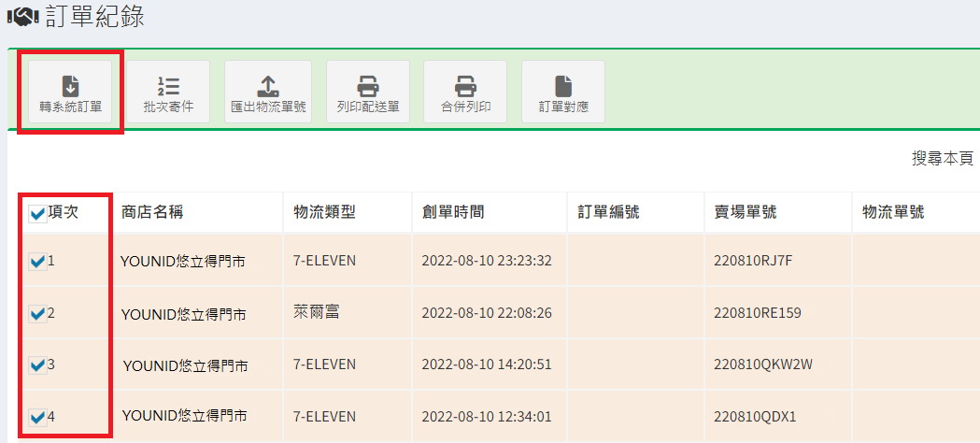Deselect the row 3 checkbox

click(x=37, y=365)
